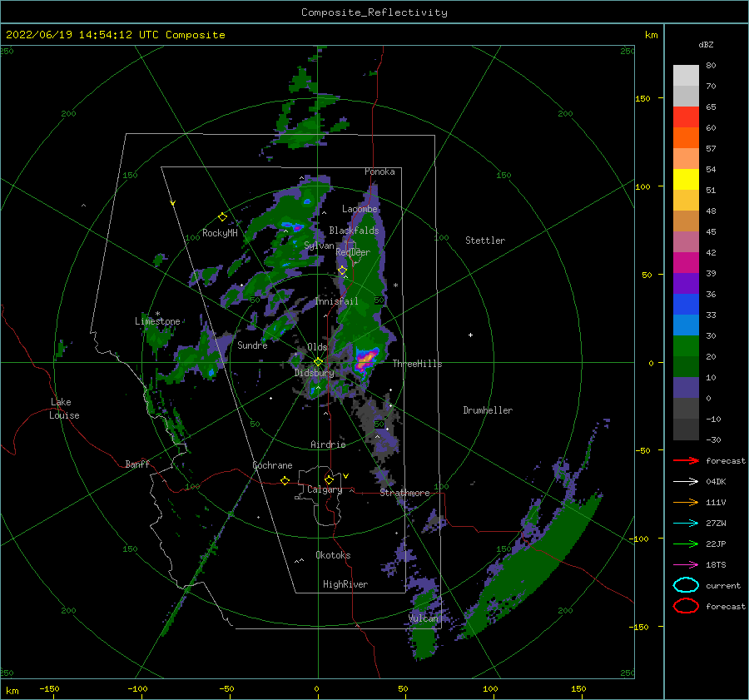Image resolution: width=749 pixels, height=700 pixels.
Task: Pick the 36 dBZ blue swatch
Action: click(686, 305)
